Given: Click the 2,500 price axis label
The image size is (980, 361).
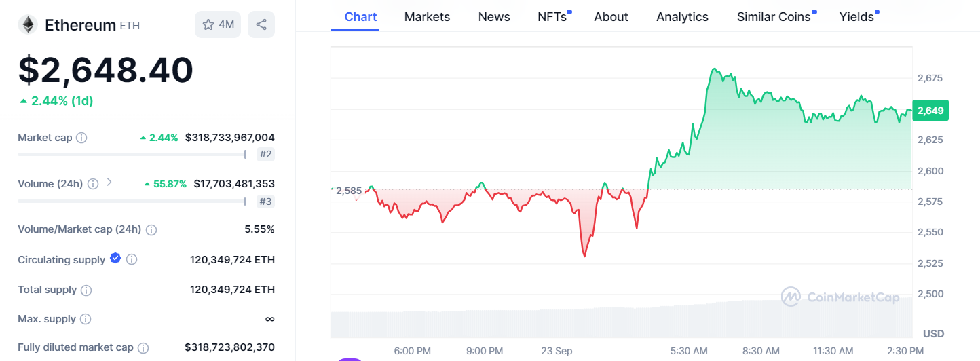Looking at the screenshot, I should click(930, 294).
